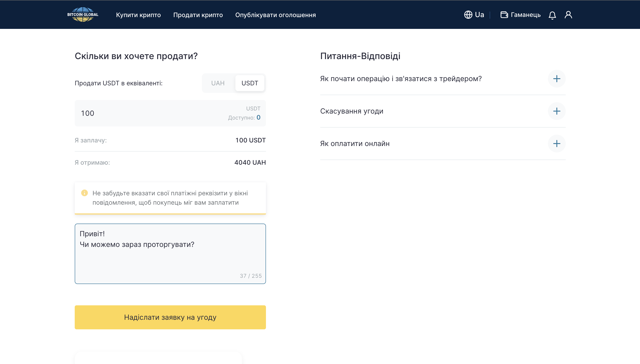Expand the 'Як оплатити онлайн' plus icon
This screenshot has height=364, width=640.
(x=557, y=144)
